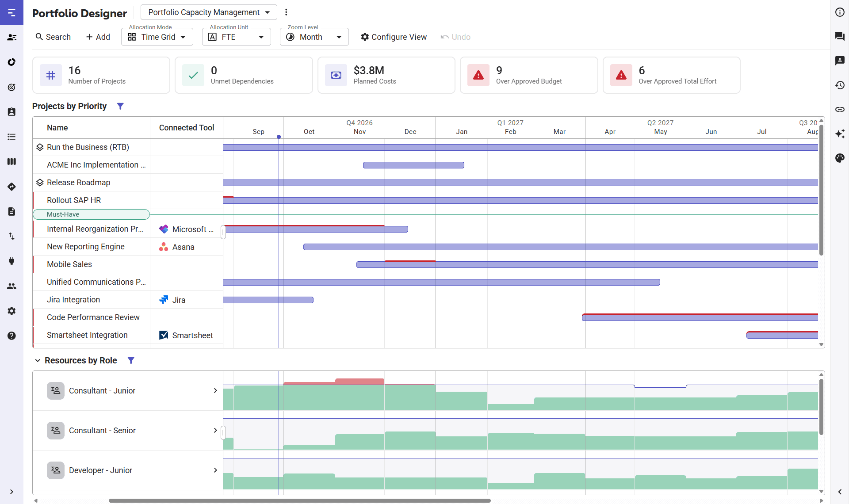Click the Jira Integration timeline bar
This screenshot has width=849, height=504.
(x=268, y=300)
